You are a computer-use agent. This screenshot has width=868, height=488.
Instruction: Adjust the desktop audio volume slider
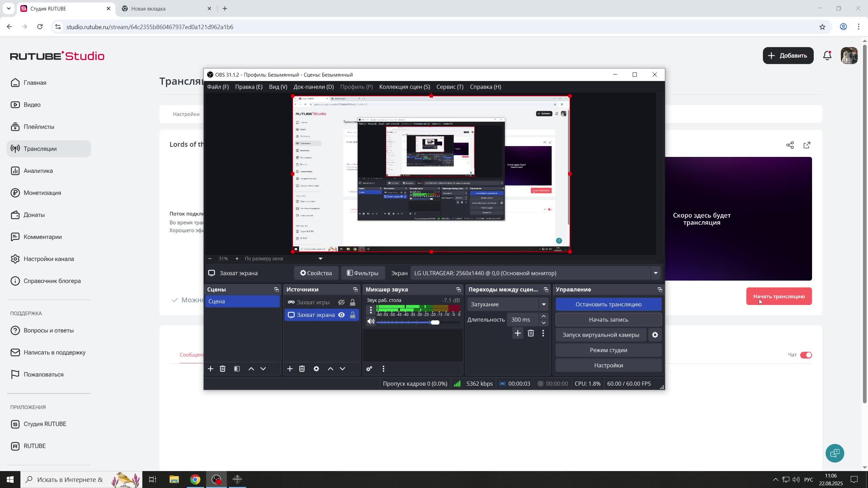point(435,322)
